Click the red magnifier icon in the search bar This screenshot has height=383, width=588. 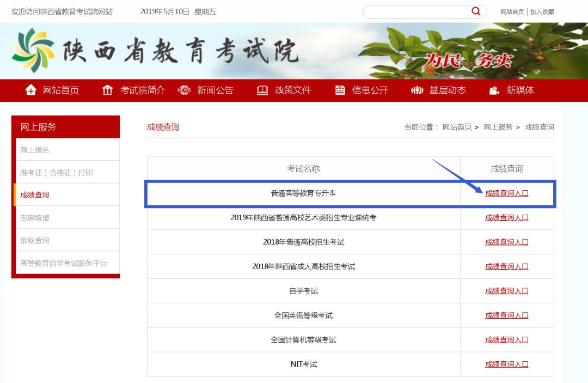click(x=475, y=11)
